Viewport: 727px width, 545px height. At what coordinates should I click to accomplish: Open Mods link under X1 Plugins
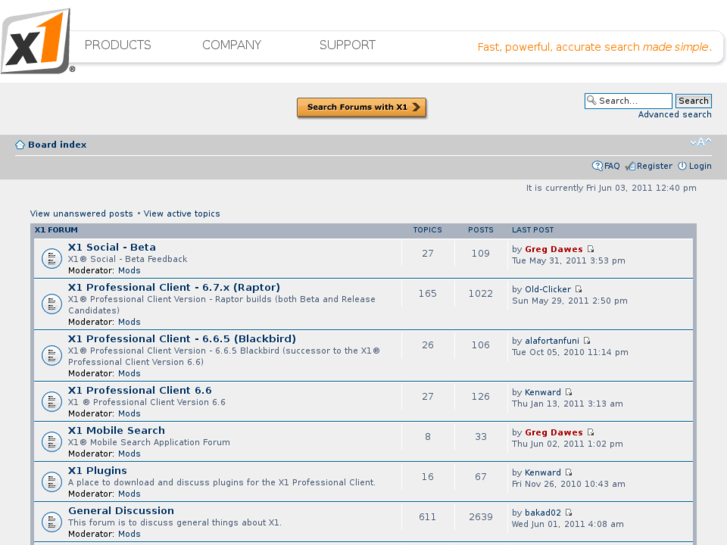tap(129, 494)
